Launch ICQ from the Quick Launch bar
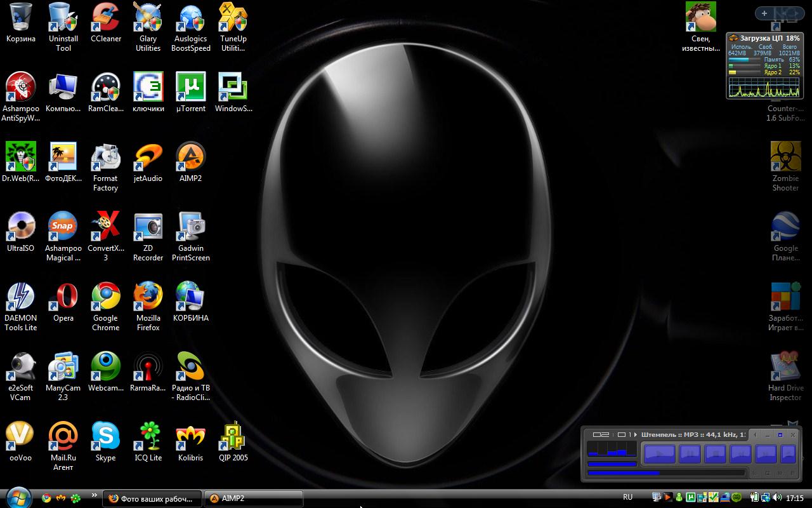 click(x=75, y=498)
